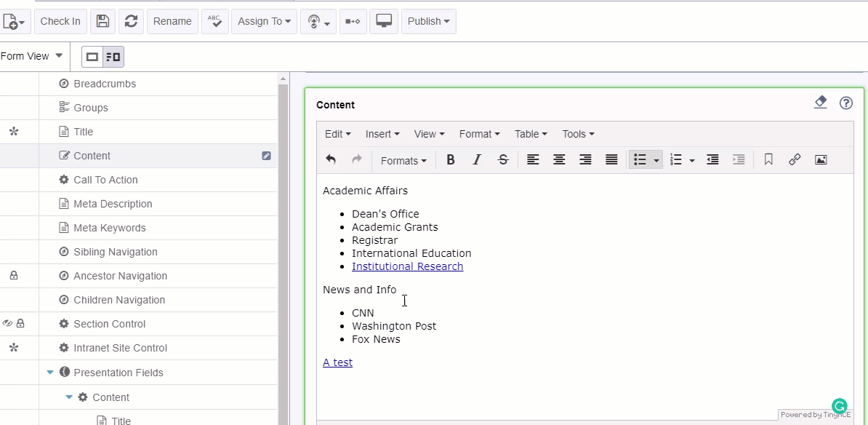The height and width of the screenshot is (425, 868).
Task: Open bullet list style arrow
Action: 656,161
